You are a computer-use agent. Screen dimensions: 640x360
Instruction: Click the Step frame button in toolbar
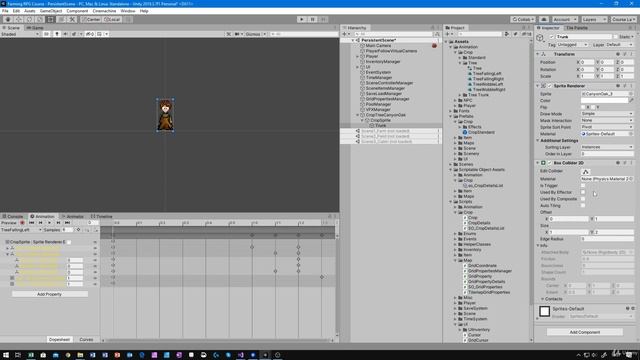point(323,19)
